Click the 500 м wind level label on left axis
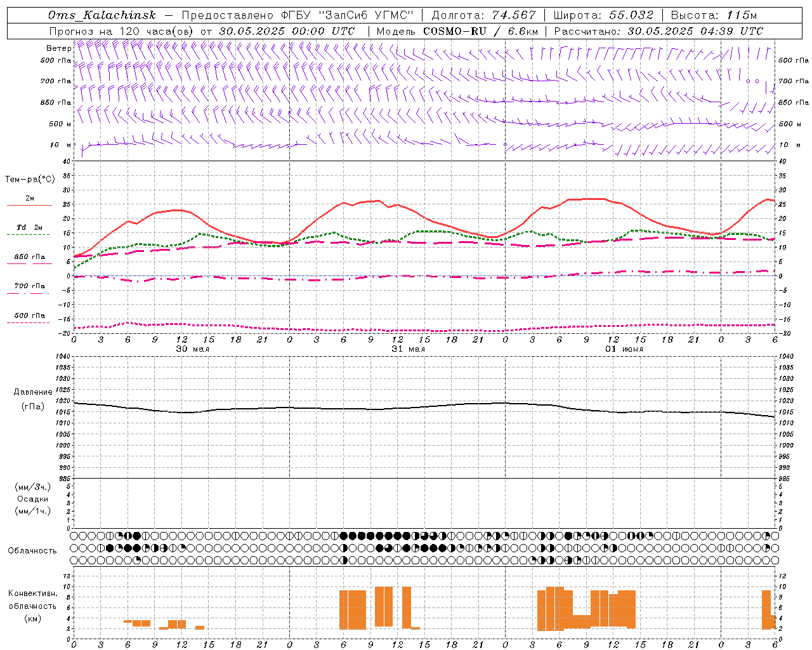This screenshot has height=650, width=812. pos(60,124)
